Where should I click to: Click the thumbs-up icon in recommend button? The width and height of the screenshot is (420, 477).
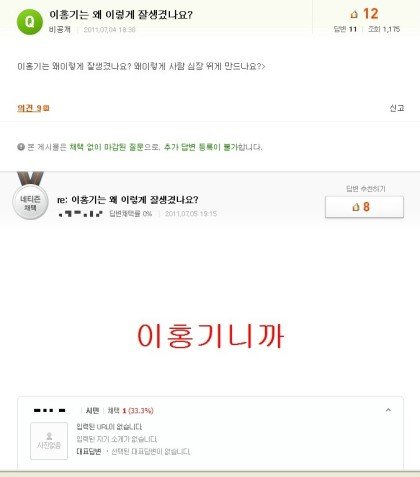coord(356,207)
